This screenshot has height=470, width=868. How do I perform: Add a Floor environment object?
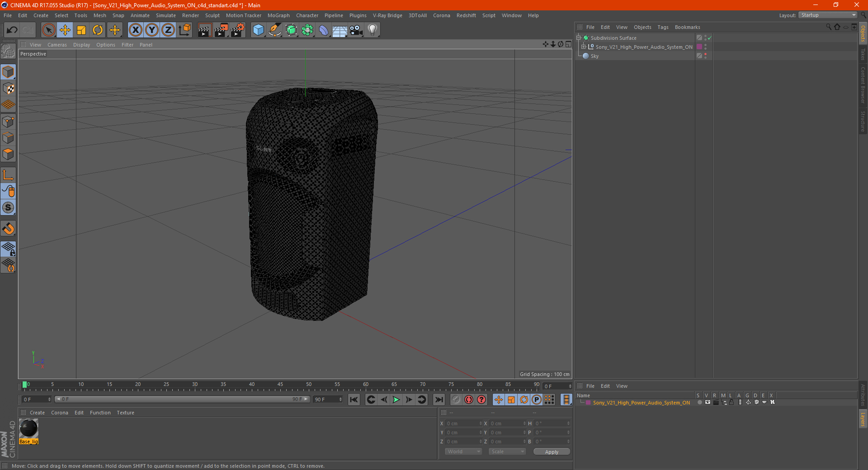(340, 30)
